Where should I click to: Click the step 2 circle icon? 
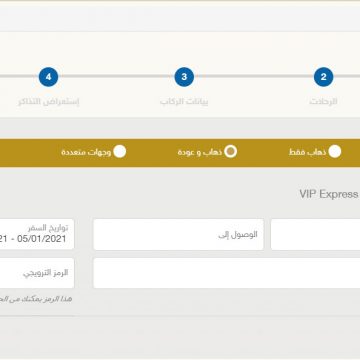tap(323, 77)
